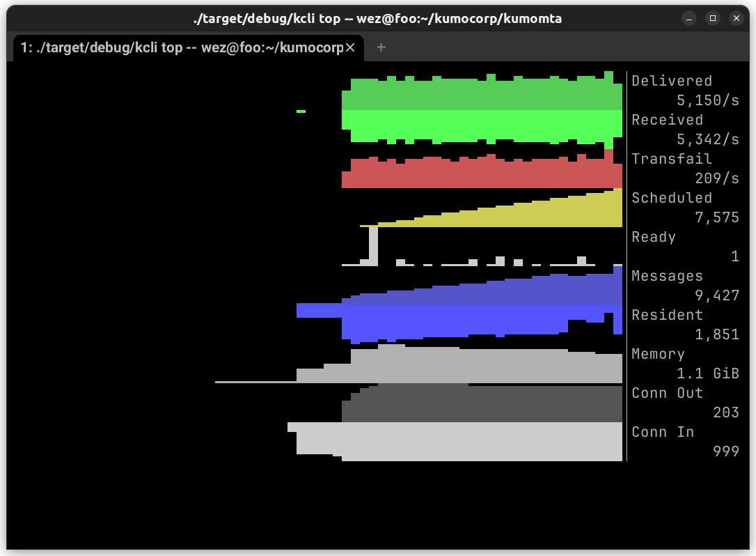Screen dimensions: 756x556
Task: Click the tall spike in Ready graph
Action: pos(373,246)
